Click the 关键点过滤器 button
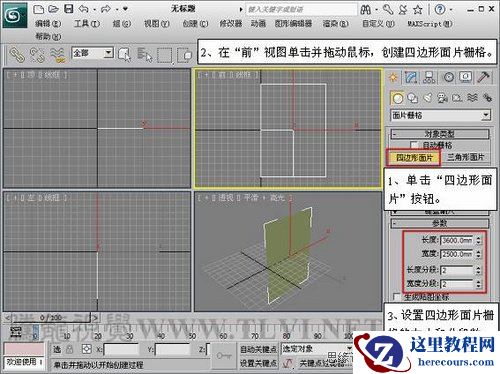 [x=321, y=363]
